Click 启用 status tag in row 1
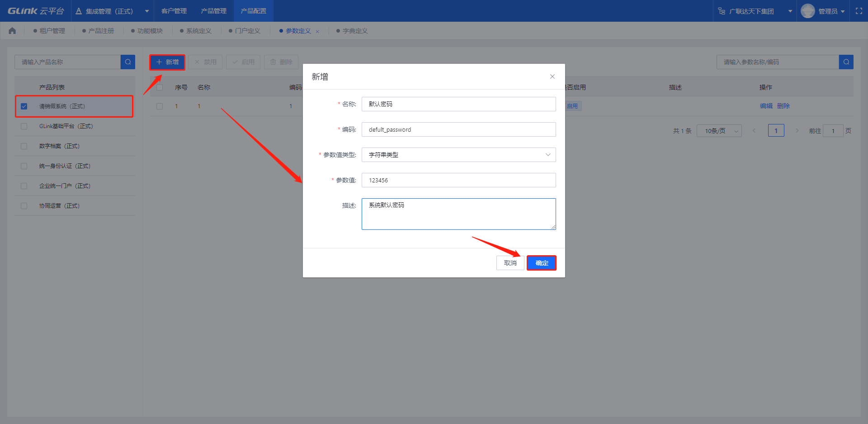Screen dimensions: 868x424 tap(573, 106)
